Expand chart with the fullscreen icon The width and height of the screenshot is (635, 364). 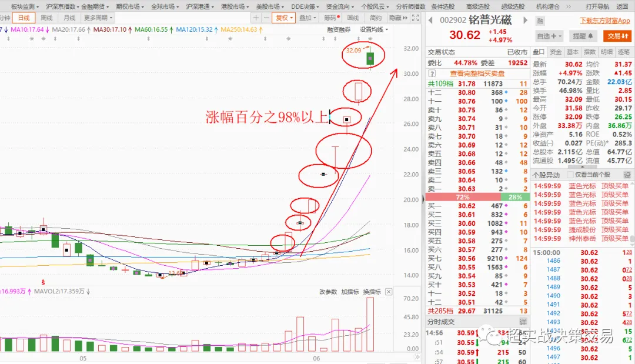pyautogui.click(x=415, y=18)
